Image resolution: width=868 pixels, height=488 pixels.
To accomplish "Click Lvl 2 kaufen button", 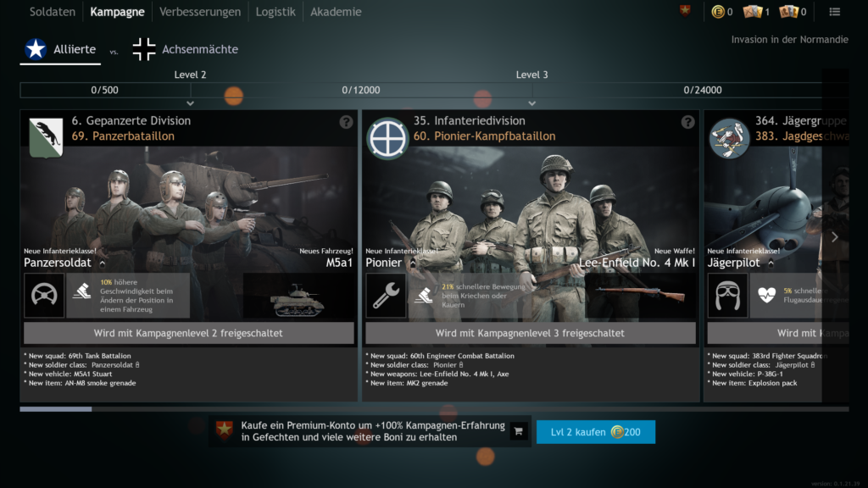I will [596, 431].
